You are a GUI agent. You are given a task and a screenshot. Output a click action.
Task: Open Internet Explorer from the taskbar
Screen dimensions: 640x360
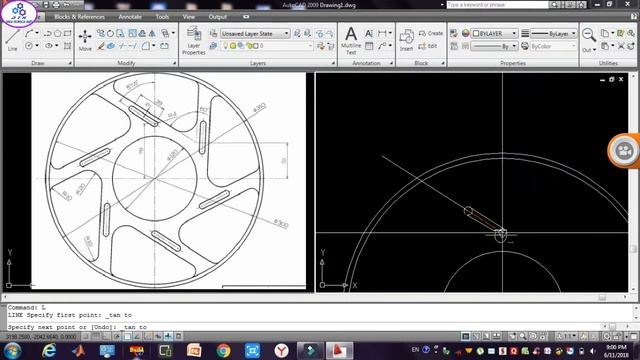pos(49,351)
